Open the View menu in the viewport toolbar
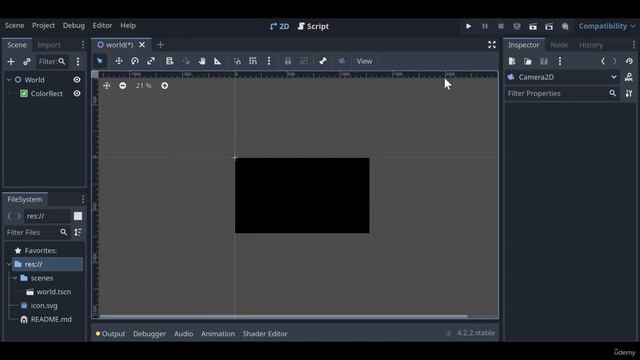Viewport: 640px width, 360px height. click(x=364, y=61)
